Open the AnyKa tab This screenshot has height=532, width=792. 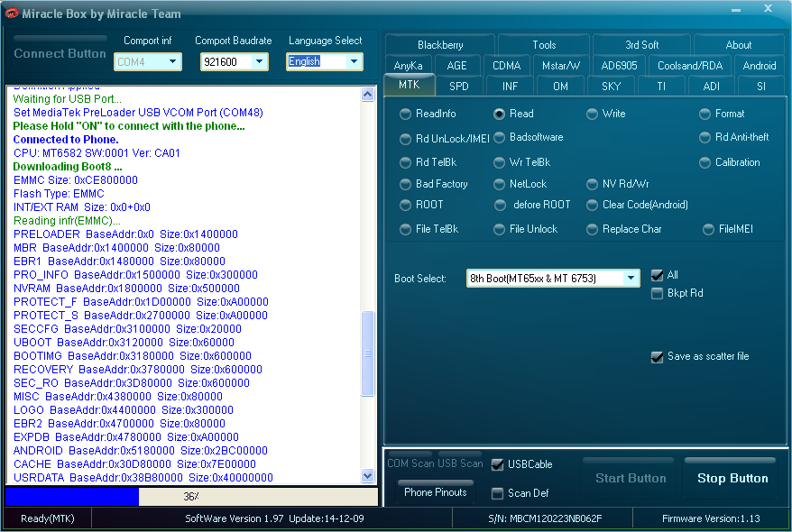(x=408, y=66)
